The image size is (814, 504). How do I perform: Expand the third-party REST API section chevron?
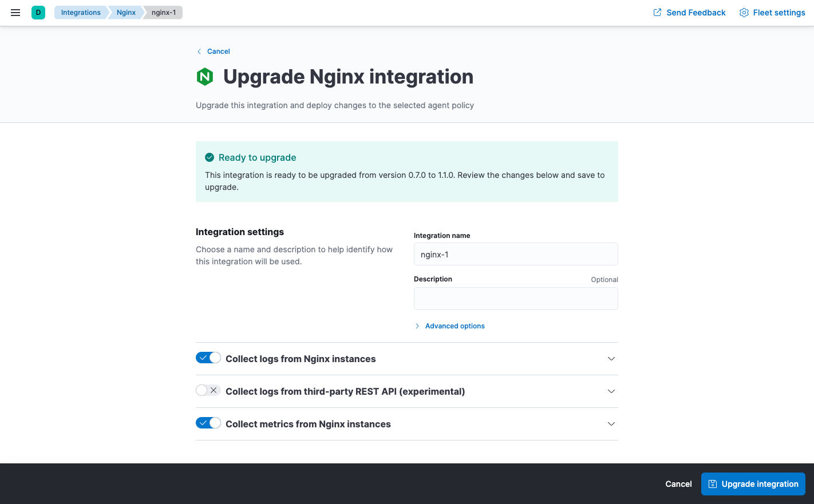(611, 391)
